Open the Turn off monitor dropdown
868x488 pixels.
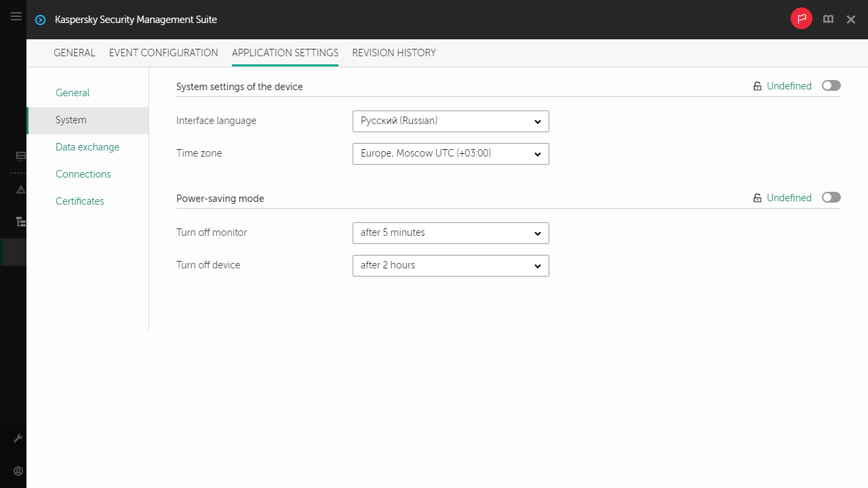tap(450, 232)
